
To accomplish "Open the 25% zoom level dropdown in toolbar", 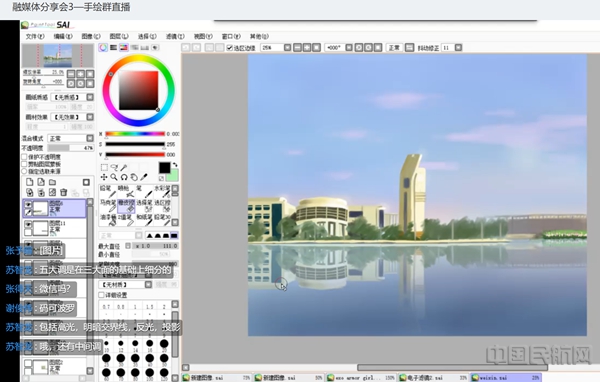I will pos(287,48).
